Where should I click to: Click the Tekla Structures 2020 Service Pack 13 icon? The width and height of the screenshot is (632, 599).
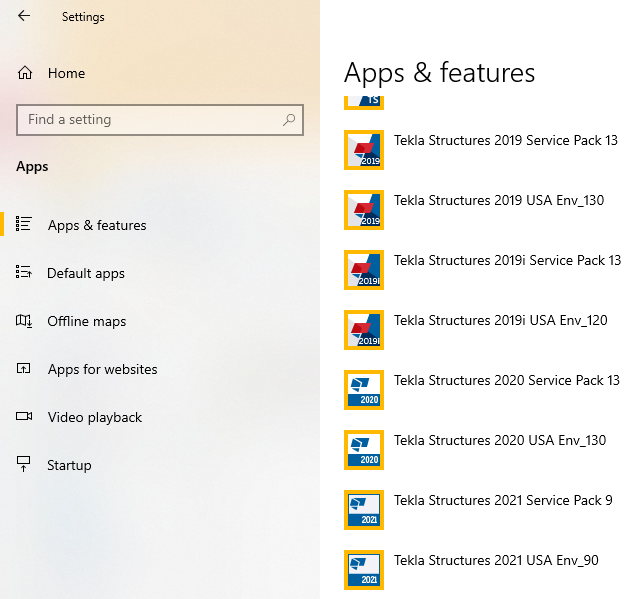363,390
